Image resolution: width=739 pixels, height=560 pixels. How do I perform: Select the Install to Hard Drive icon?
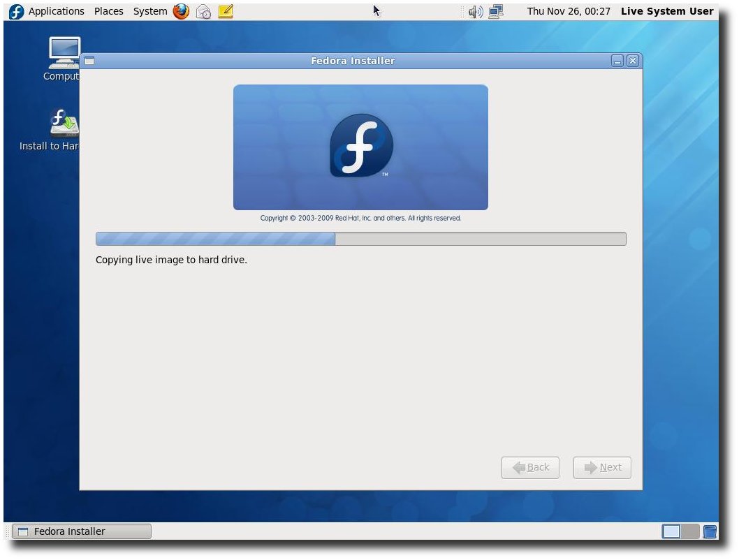click(64, 124)
